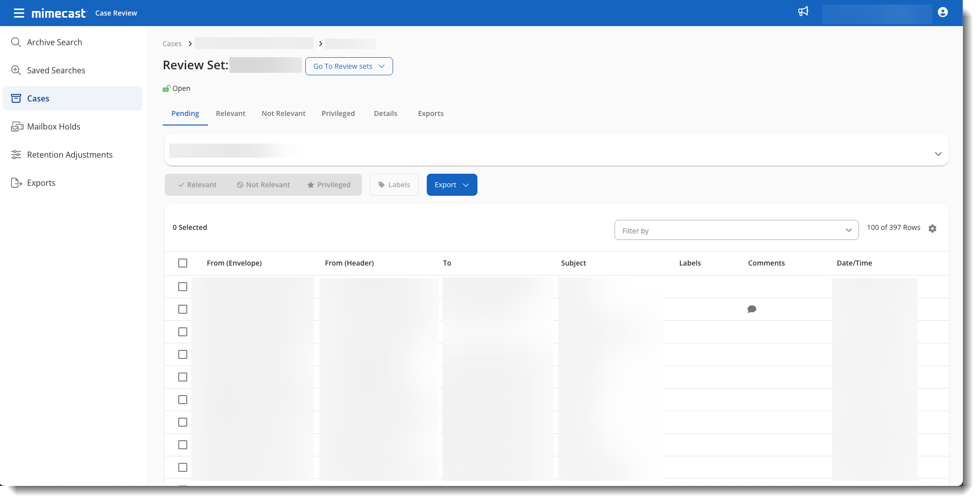The height and width of the screenshot is (503, 980).
Task: Toggle the select-all header checkbox
Action: (183, 263)
